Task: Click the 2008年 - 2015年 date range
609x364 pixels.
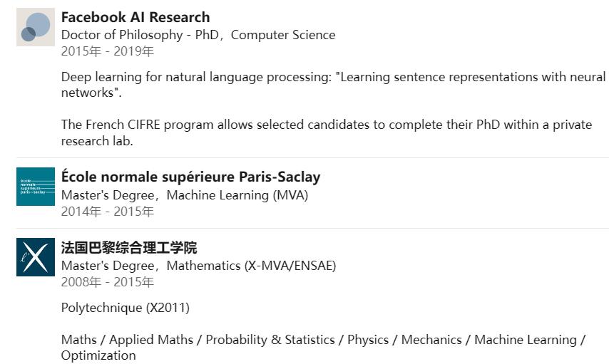Action: (107, 282)
